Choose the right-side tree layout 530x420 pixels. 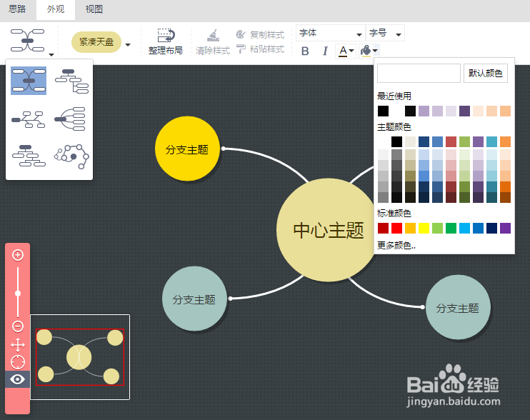point(71,81)
